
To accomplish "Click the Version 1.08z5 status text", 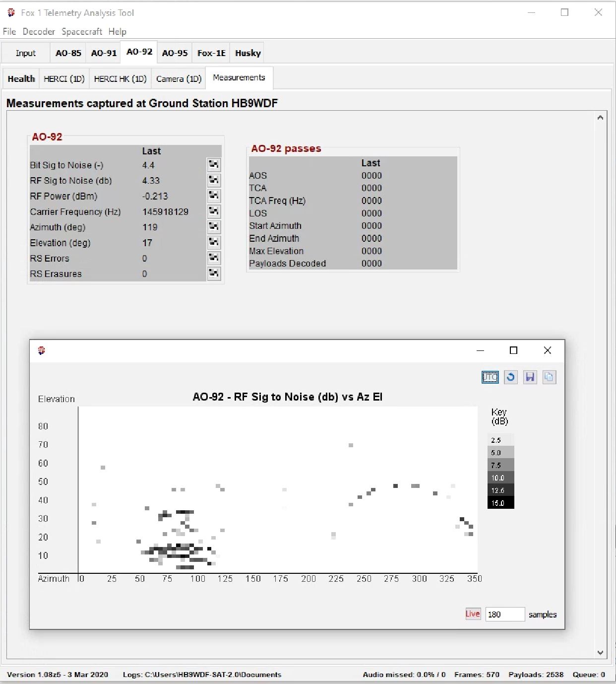I will coord(58,675).
